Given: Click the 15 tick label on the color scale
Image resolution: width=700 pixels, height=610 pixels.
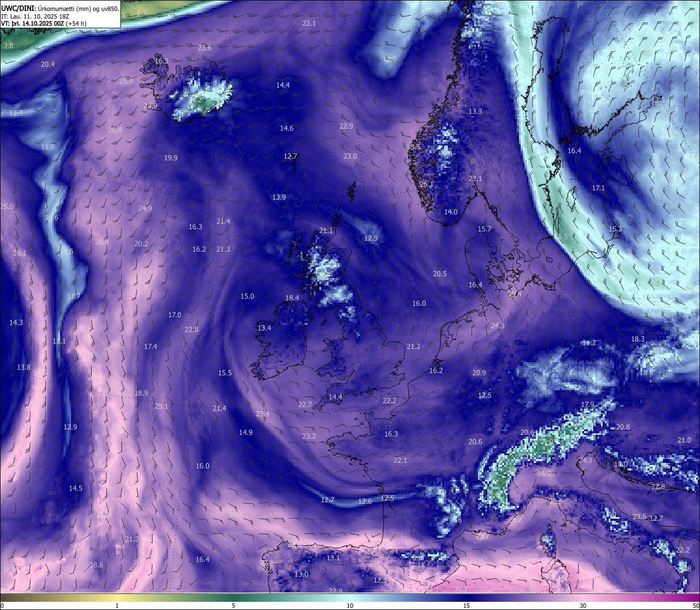Looking at the screenshot, I should (x=466, y=606).
